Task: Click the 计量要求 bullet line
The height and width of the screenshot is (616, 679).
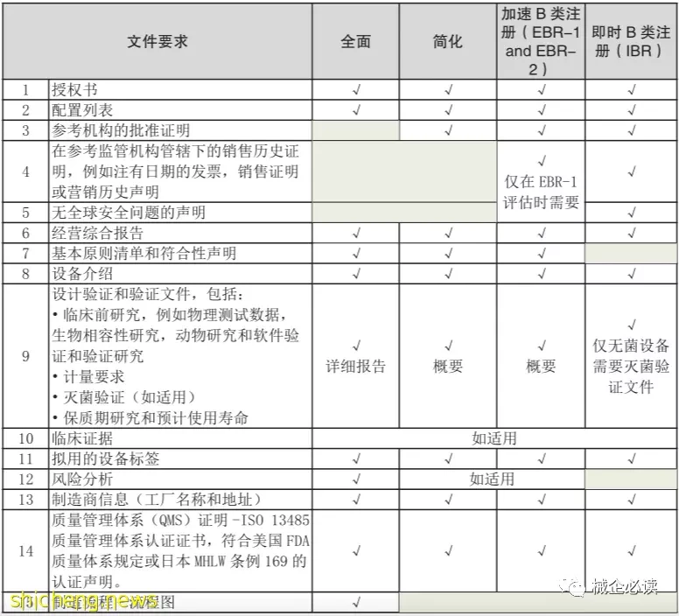Action: coord(88,376)
